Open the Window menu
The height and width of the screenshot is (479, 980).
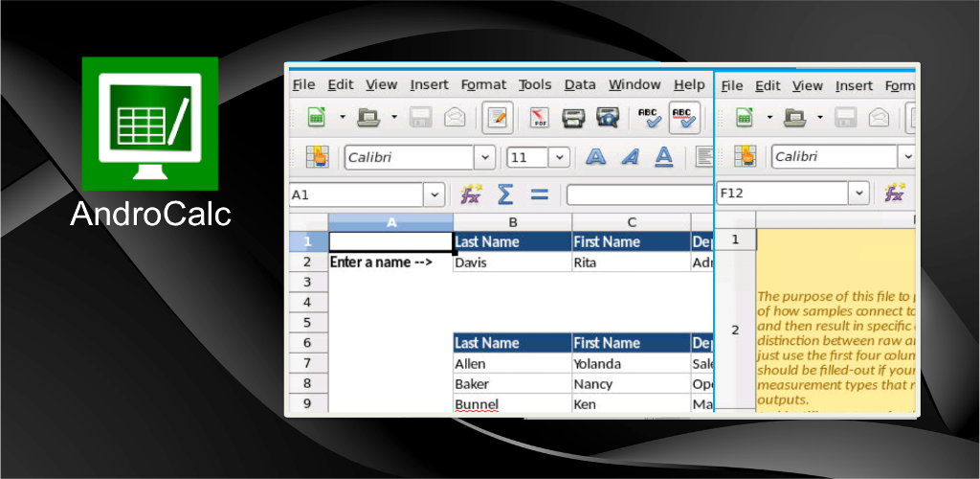pyautogui.click(x=635, y=85)
